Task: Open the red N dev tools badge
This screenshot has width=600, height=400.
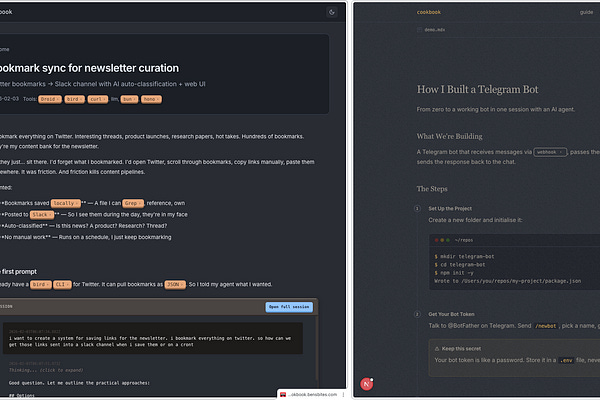Action: (x=366, y=384)
